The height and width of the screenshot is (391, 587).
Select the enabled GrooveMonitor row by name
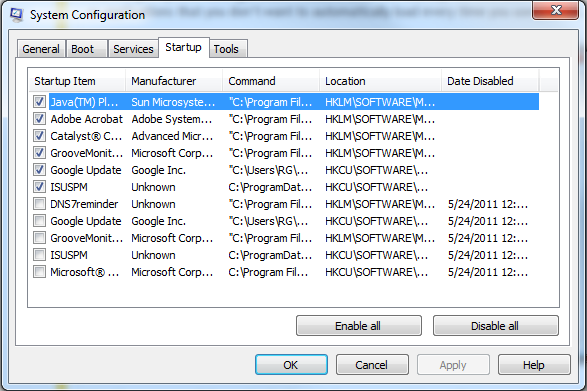[86, 153]
